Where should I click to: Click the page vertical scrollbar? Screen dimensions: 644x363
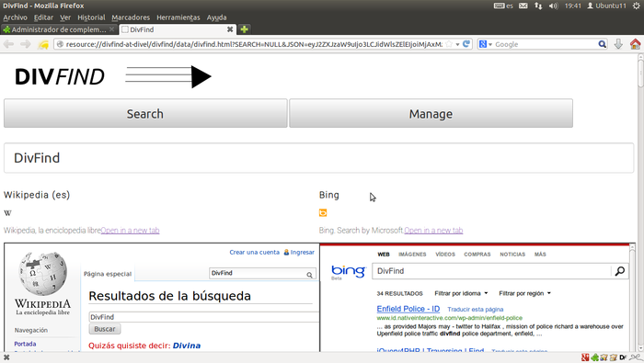[x=640, y=73]
